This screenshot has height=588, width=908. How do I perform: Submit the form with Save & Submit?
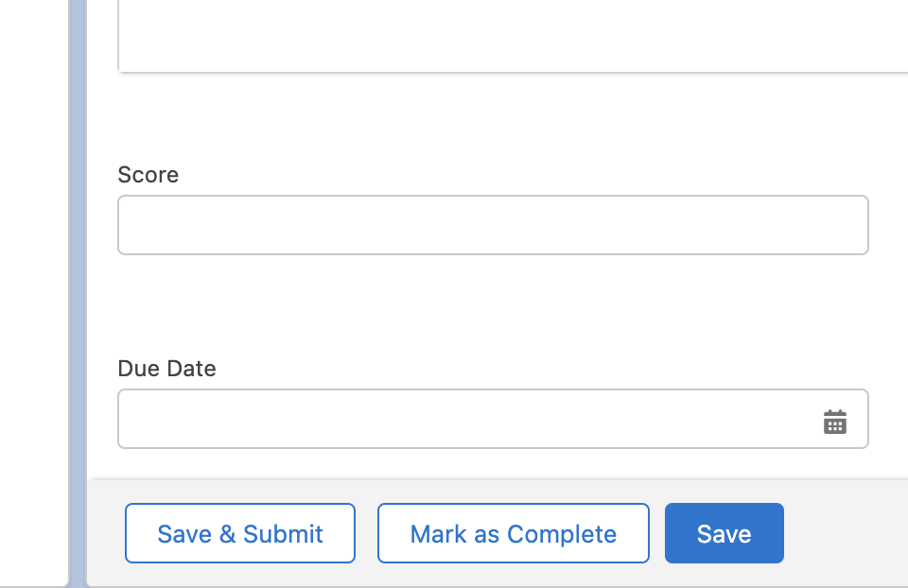click(239, 533)
